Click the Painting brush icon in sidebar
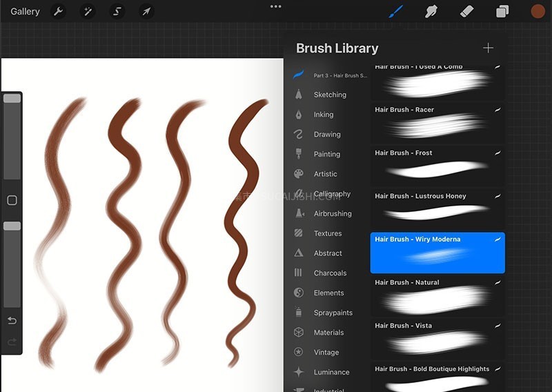 click(299, 154)
